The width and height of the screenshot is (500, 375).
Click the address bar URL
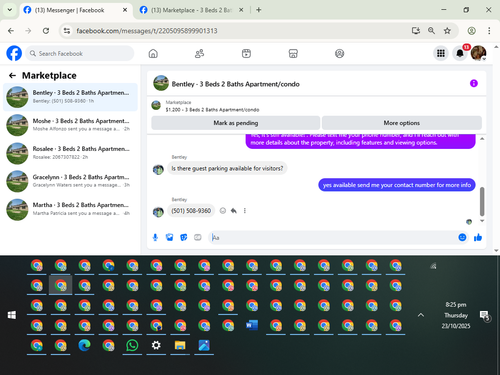(147, 31)
